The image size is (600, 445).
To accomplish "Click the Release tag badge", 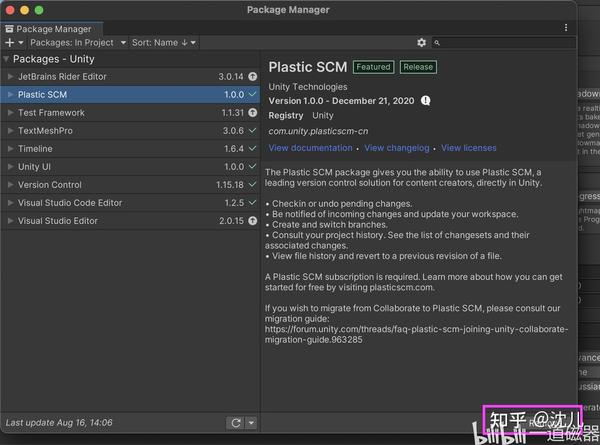I will coord(418,67).
